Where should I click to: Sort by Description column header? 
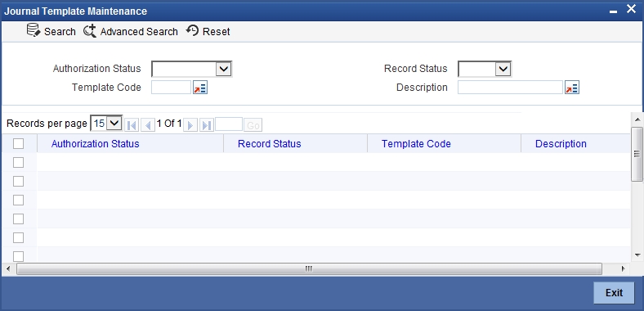pyautogui.click(x=561, y=143)
